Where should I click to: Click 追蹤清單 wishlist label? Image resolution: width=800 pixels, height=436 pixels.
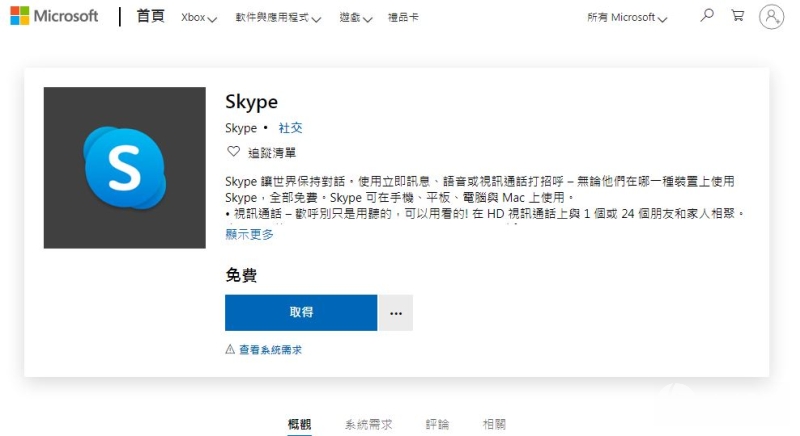[x=272, y=152]
